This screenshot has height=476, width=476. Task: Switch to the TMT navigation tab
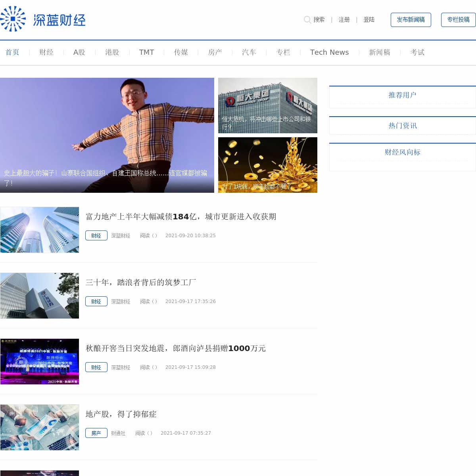click(146, 52)
